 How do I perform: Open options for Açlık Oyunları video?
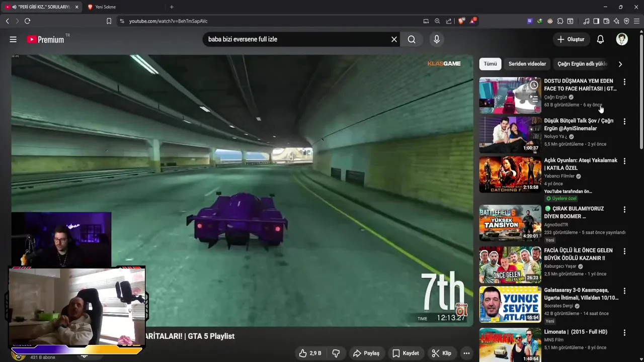pos(624,161)
